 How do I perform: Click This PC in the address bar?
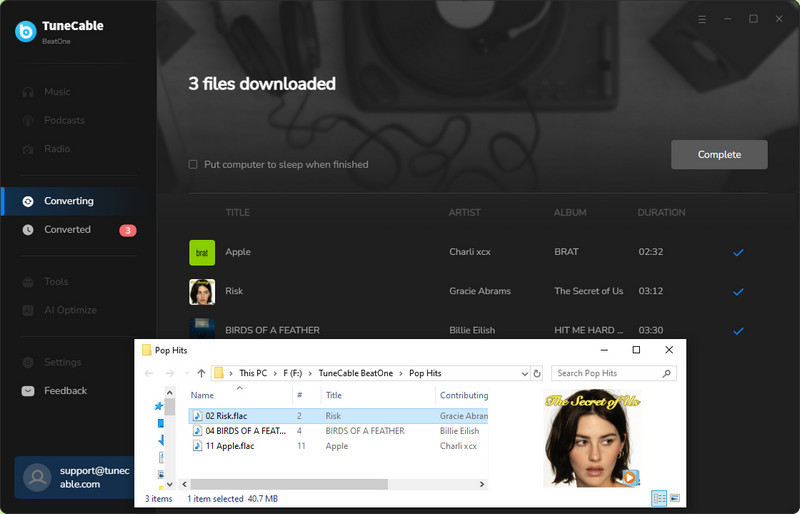tap(253, 373)
